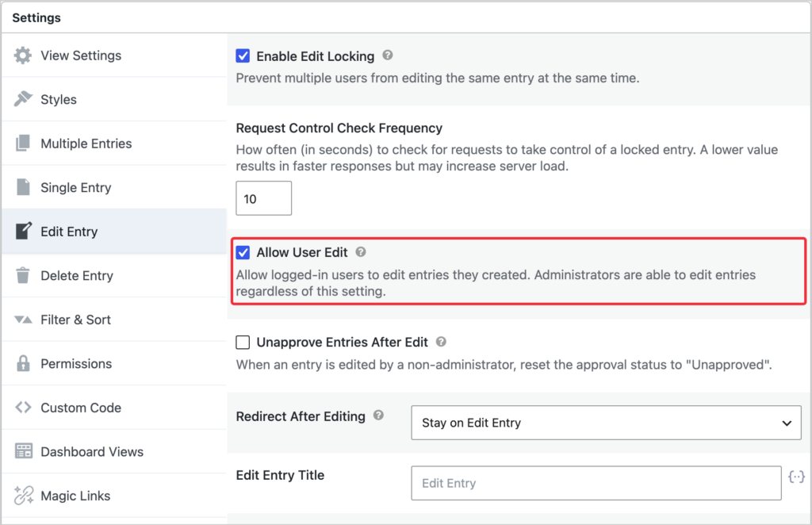Open help tooltip for Redirect After Editing

pos(378,415)
